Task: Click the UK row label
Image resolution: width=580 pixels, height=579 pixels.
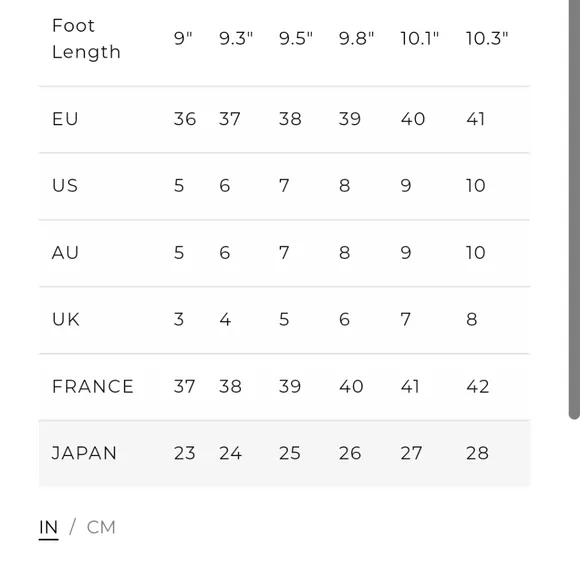Action: (x=66, y=319)
